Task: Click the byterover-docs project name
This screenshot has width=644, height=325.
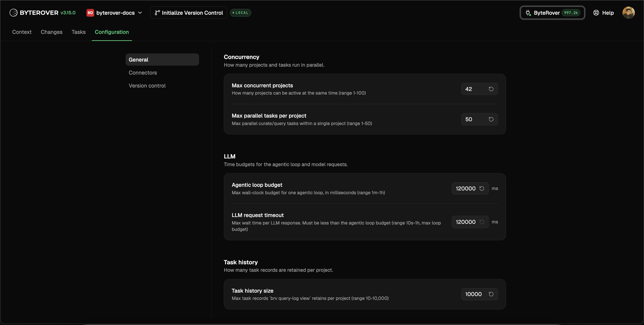Action: (x=115, y=13)
